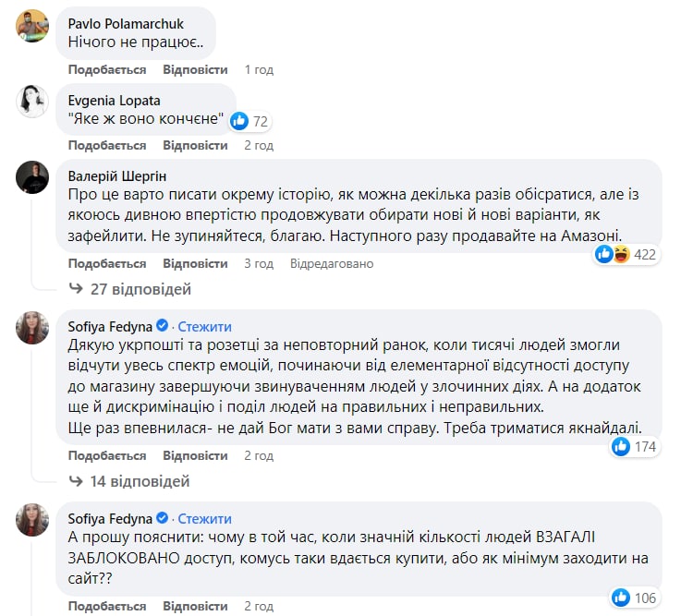Click Pavlo Polamarchuk's profile avatar
This screenshot has width=681, height=616.
(32, 25)
